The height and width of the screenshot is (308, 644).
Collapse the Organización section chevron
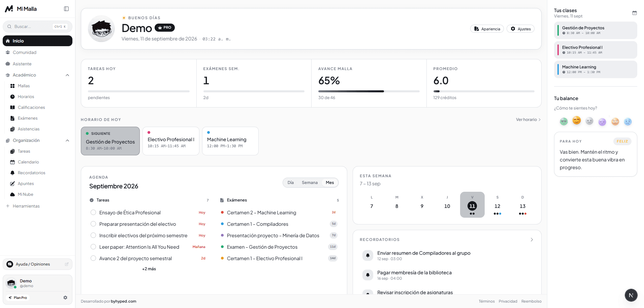[x=67, y=141]
